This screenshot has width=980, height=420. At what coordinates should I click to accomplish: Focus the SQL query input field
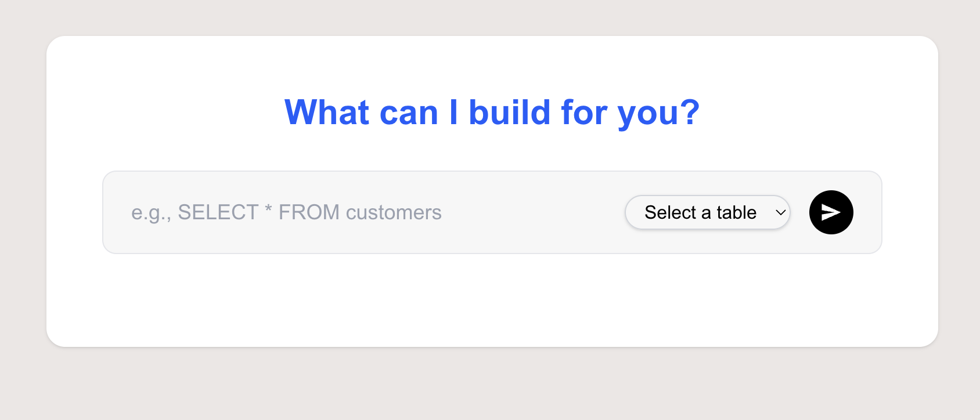point(372,212)
